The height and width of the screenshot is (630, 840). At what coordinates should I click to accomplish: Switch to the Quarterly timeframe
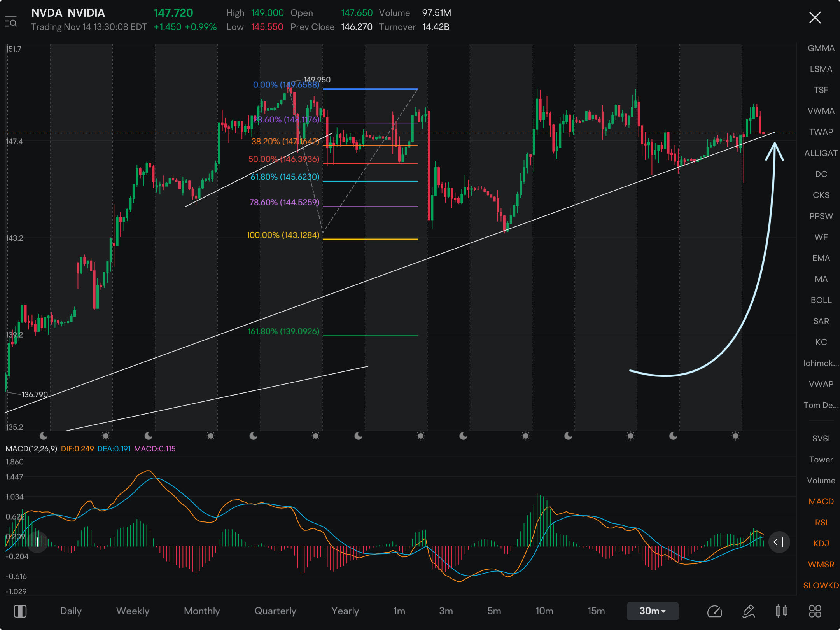[x=275, y=611]
